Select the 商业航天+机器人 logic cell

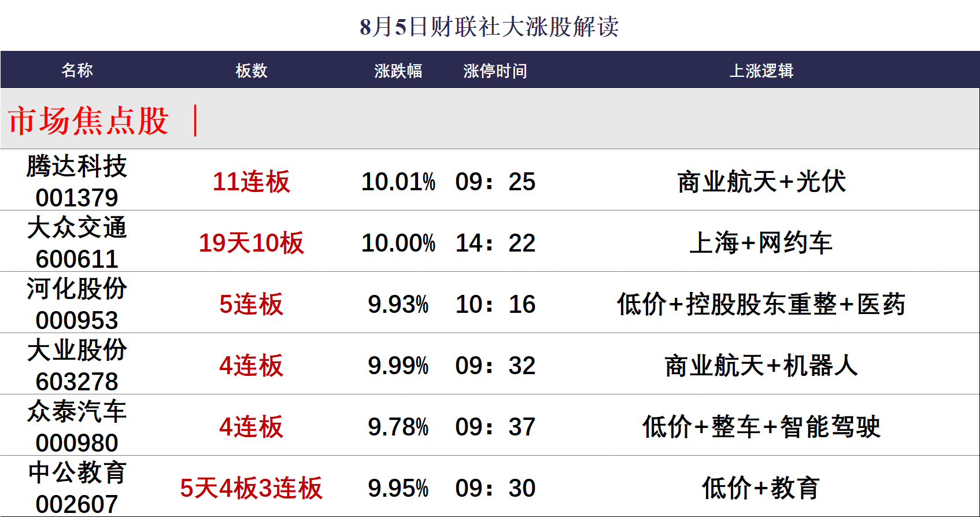coord(761,365)
